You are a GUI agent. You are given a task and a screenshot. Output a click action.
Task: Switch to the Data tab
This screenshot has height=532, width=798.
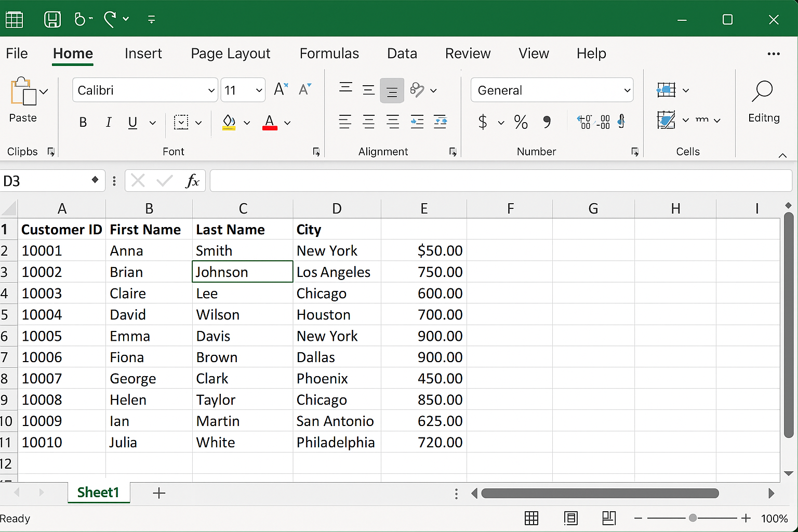[402, 54]
